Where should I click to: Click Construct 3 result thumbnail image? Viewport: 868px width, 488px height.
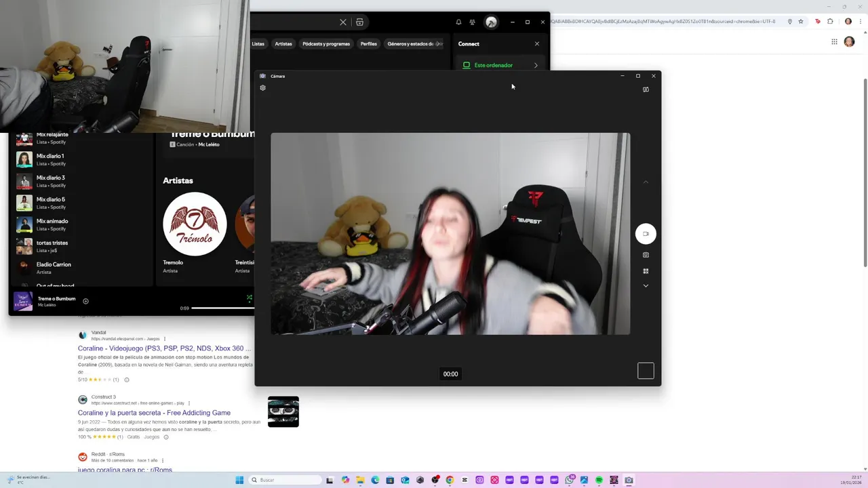coord(283,411)
